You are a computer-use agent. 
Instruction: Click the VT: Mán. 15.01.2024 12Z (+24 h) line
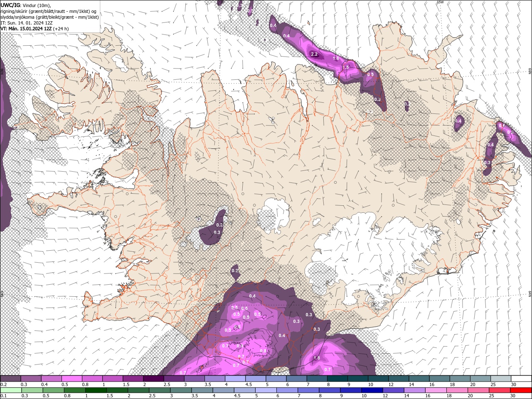[x=34, y=29]
